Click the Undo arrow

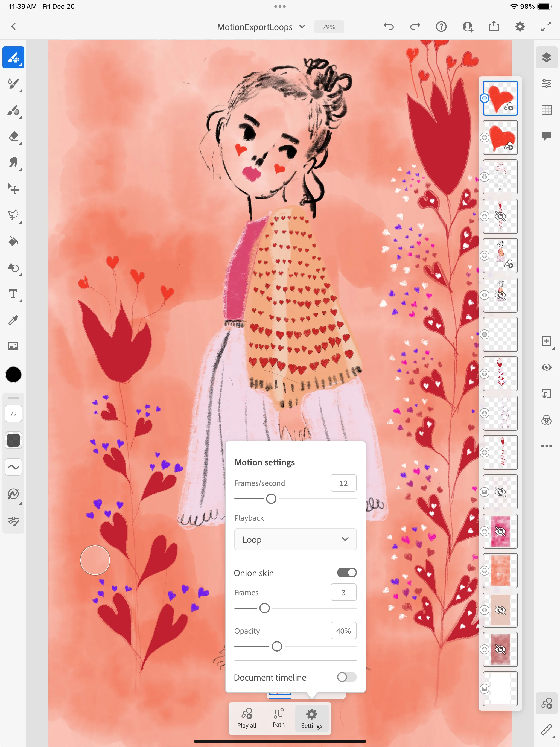pos(389,27)
